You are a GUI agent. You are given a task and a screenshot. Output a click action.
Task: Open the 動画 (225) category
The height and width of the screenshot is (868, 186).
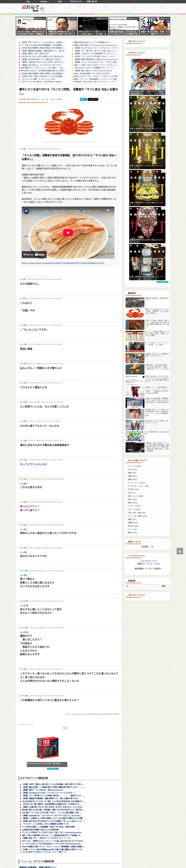132,519
